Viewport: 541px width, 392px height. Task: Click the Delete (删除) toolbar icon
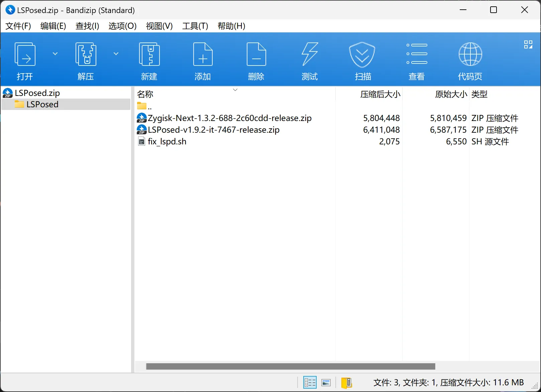[x=256, y=54]
